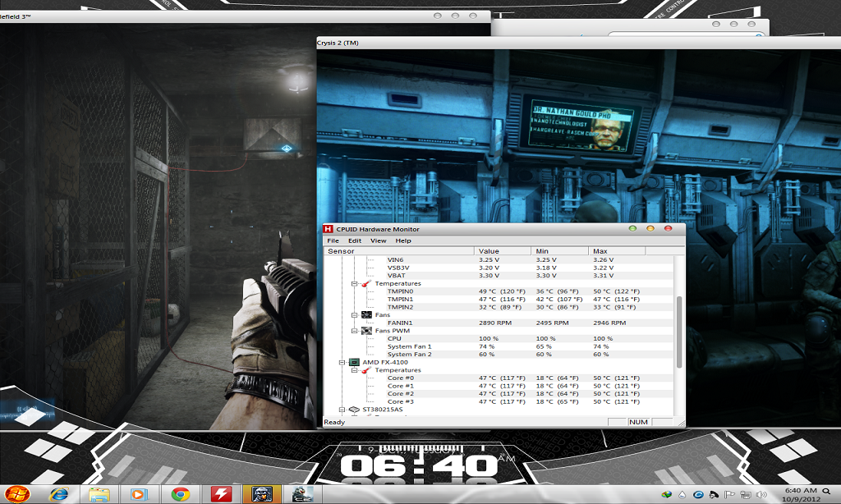The width and height of the screenshot is (841, 504).
Task: Click the network tray icon beside the speaker
Action: 746,494
